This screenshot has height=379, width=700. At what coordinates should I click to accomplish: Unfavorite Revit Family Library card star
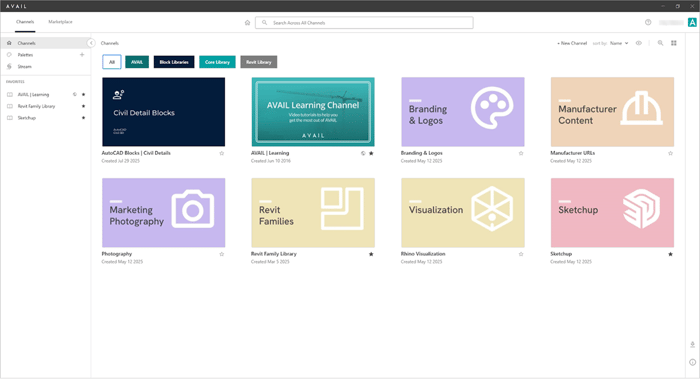tap(371, 254)
